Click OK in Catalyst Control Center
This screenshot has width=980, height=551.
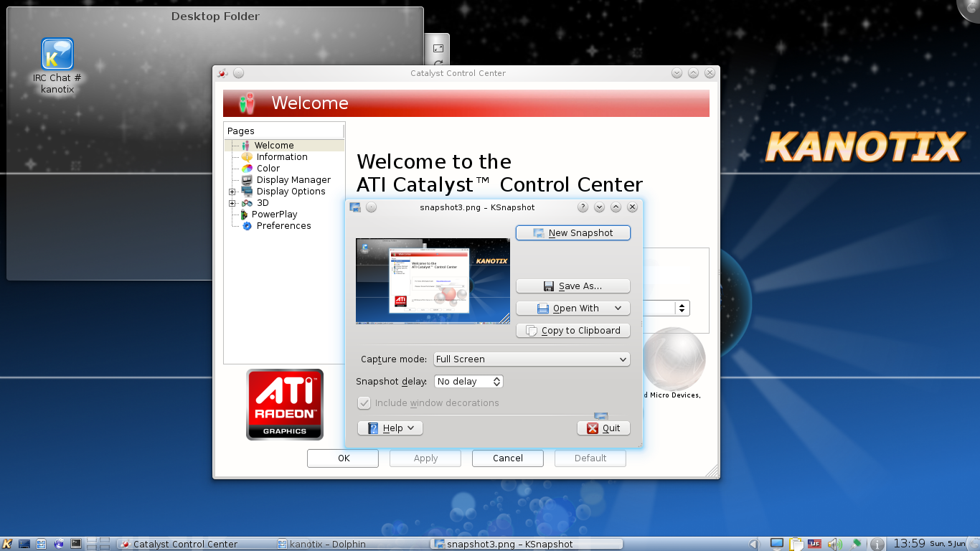(343, 458)
